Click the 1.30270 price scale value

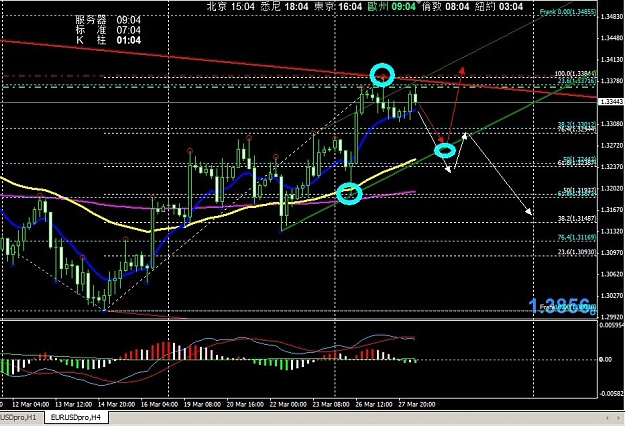pyautogui.click(x=612, y=296)
